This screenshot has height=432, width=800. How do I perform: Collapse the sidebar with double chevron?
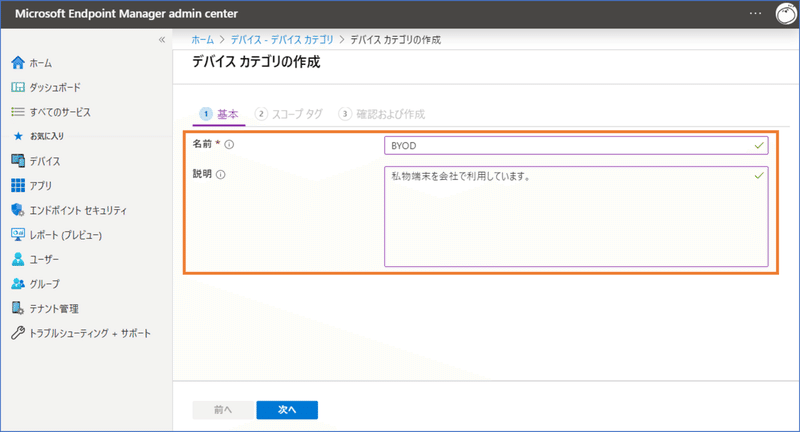[x=162, y=40]
